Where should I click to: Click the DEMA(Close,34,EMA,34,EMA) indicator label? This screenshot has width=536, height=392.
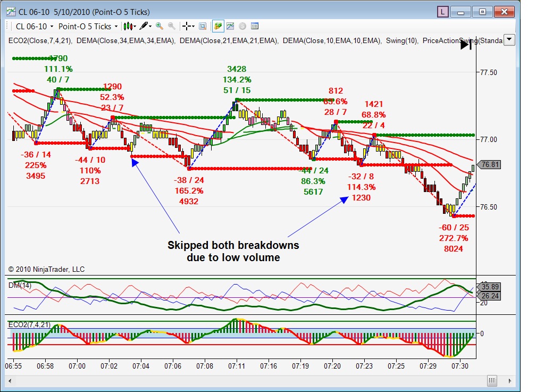click(126, 41)
